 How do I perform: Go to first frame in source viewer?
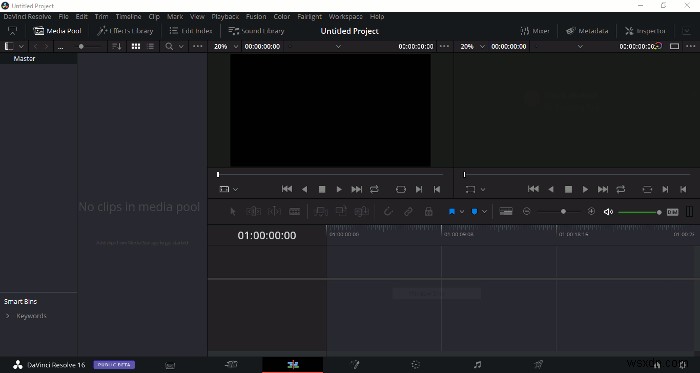tap(287, 189)
